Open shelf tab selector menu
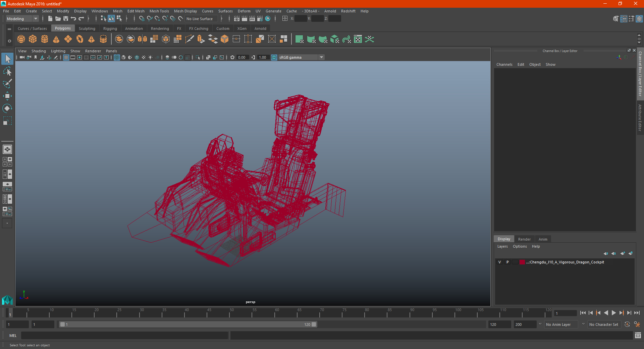644x349 pixels. point(9,29)
